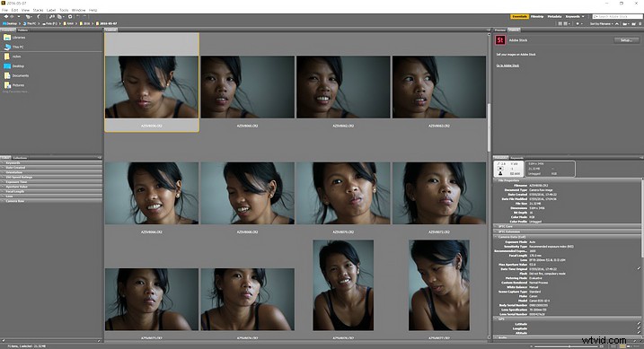The image size is (644, 349).
Task: Rotate 90 degrees clockwise icon
Action: tap(84, 16)
